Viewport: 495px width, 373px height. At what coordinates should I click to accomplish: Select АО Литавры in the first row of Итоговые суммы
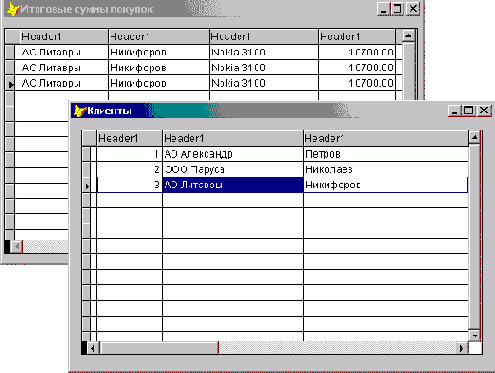click(x=62, y=52)
